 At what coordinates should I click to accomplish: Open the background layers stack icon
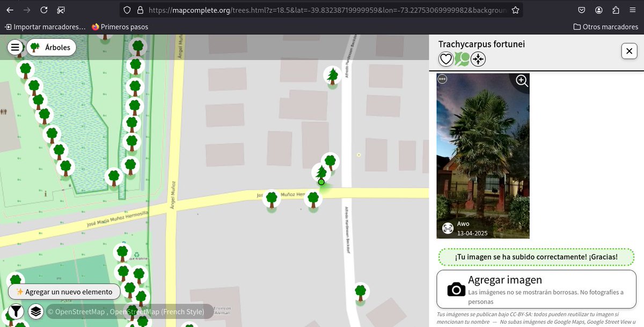pos(36,311)
